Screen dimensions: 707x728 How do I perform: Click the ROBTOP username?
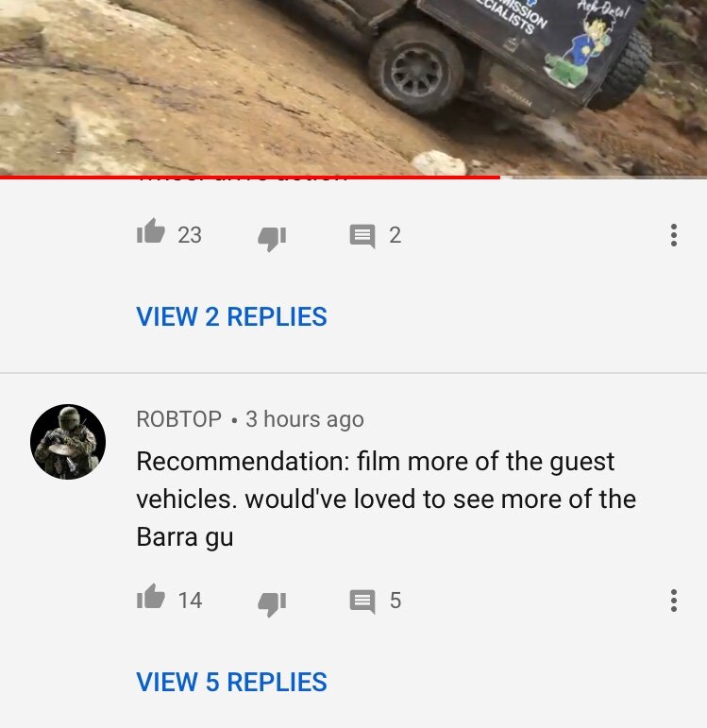click(x=178, y=419)
